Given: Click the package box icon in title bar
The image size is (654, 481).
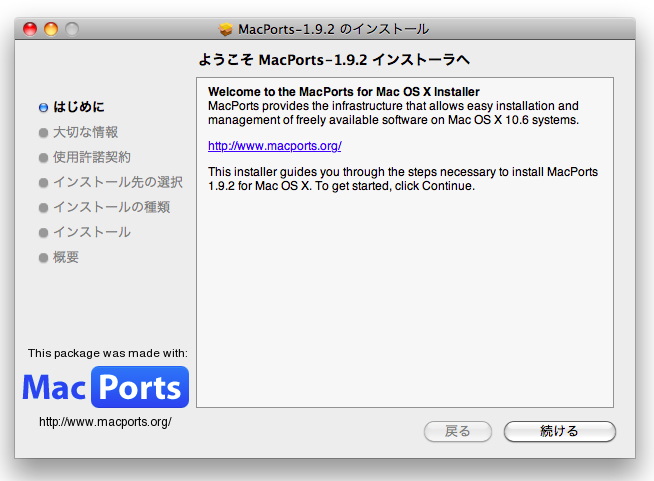Looking at the screenshot, I should 226,29.
